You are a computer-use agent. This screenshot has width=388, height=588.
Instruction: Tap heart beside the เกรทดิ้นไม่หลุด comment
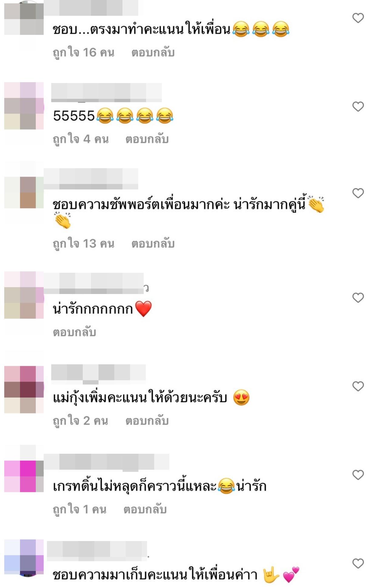coord(358,475)
